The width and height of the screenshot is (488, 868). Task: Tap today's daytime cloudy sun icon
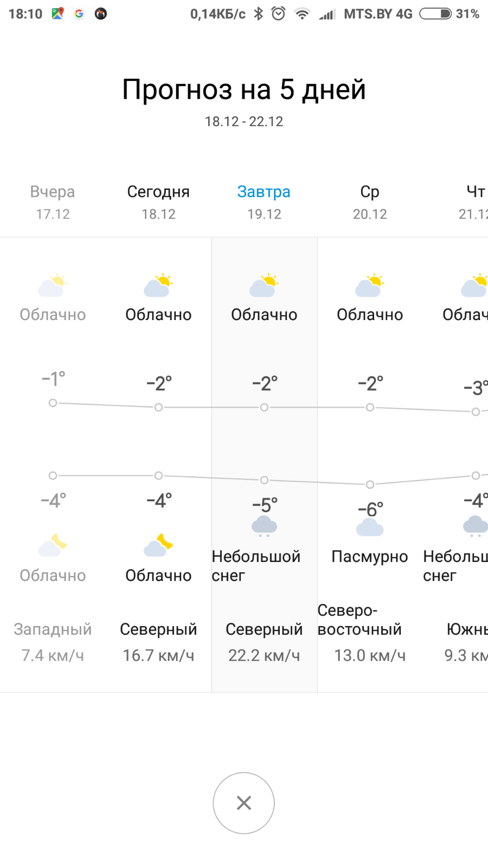[x=158, y=285]
